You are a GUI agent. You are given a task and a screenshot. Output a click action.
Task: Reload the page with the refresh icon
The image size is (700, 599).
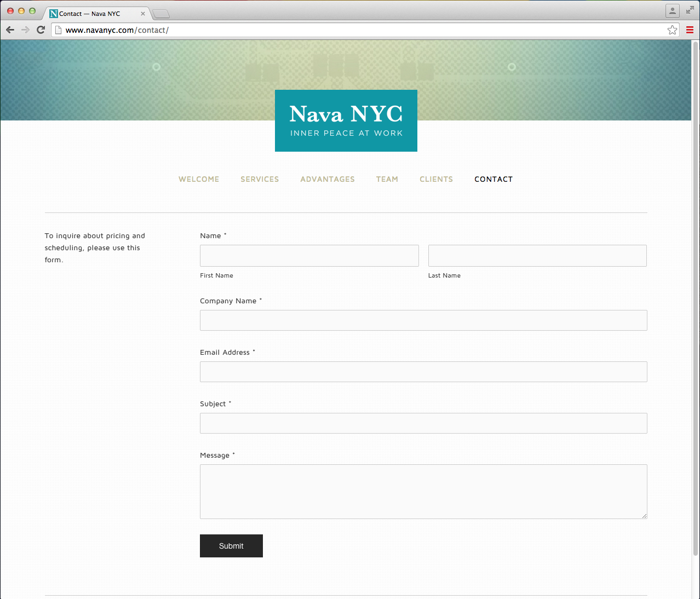pyautogui.click(x=41, y=30)
